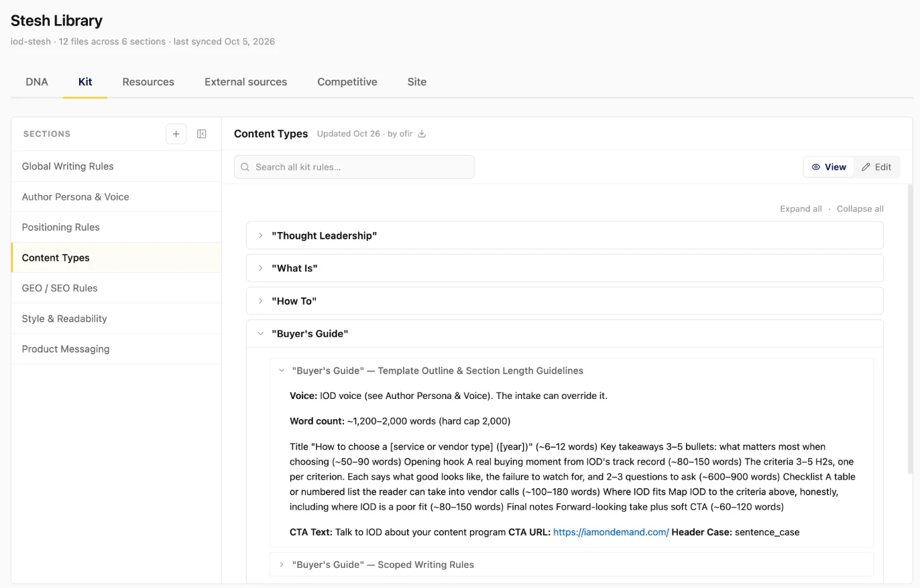Expand "Buyer's Guide" Scoped Writing Rules
Screen dimensions: 920x588
[x=571, y=565]
